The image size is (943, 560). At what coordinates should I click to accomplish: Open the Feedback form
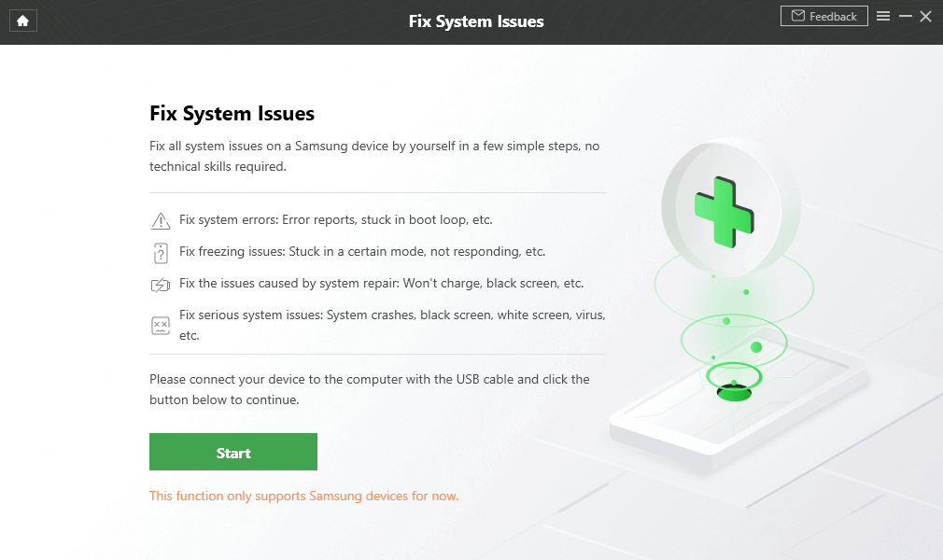(x=823, y=16)
